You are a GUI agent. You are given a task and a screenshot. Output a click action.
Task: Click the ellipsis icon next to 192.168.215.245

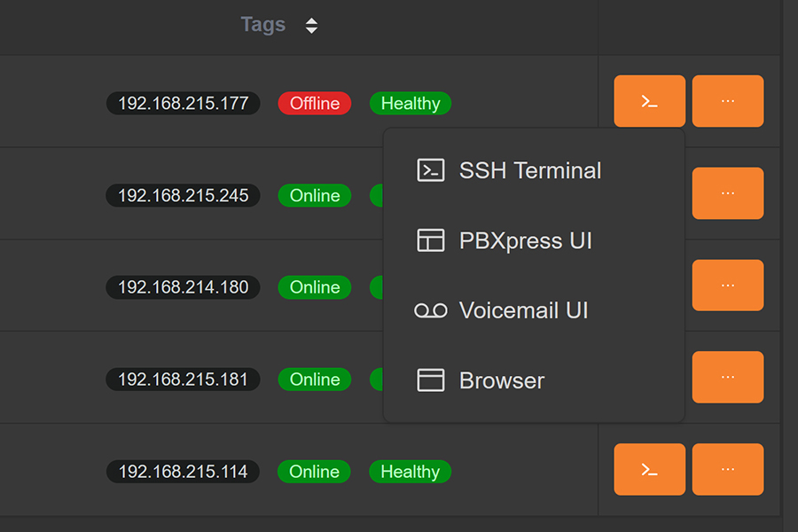coord(727,192)
